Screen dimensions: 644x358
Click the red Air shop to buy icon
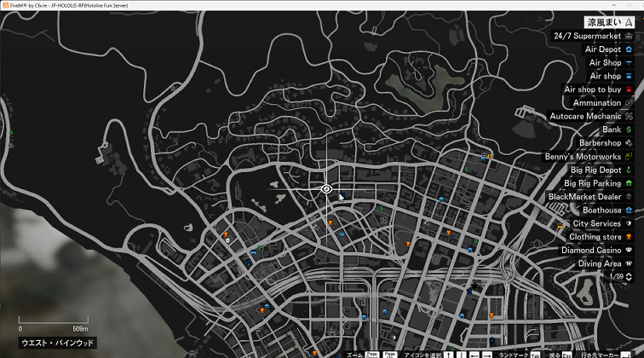(x=629, y=89)
